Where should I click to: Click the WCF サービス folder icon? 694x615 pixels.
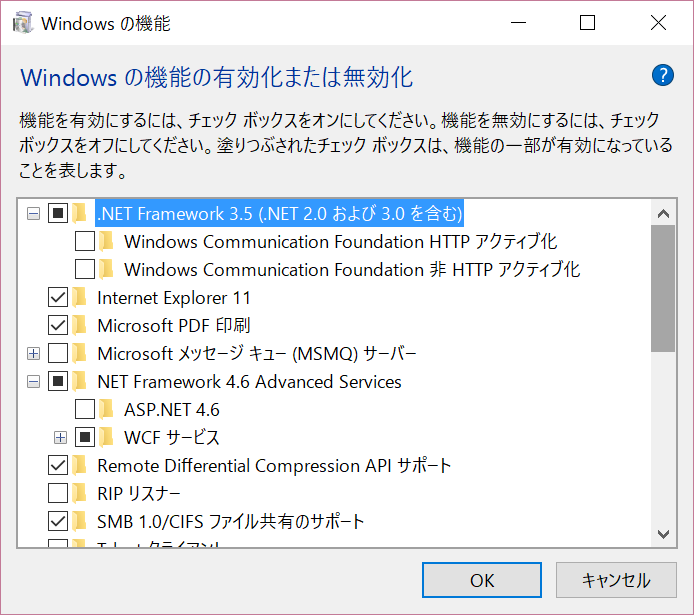[107, 438]
